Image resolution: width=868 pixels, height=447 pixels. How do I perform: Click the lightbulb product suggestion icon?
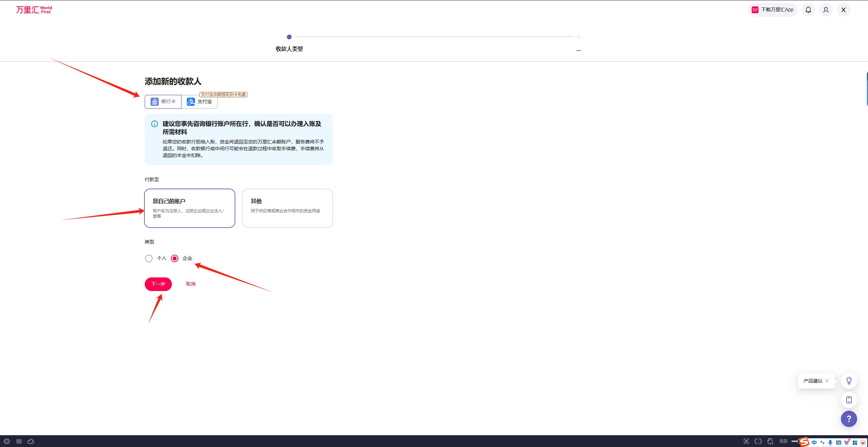(x=849, y=381)
